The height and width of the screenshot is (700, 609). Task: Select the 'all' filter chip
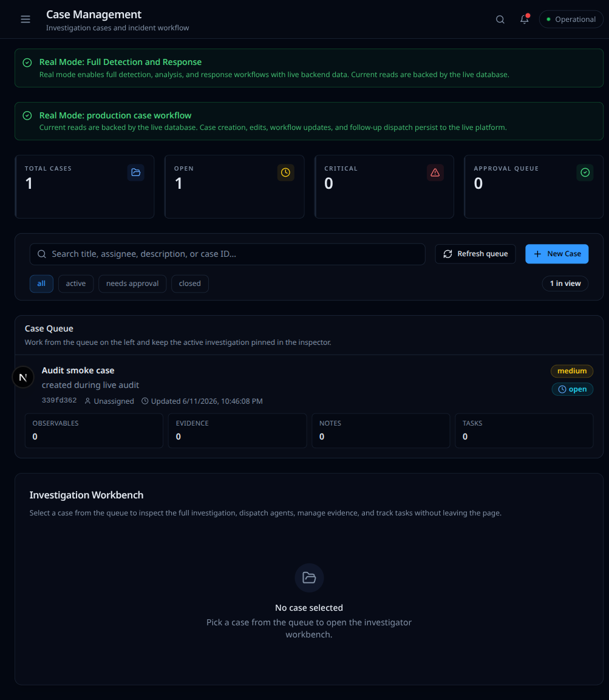point(41,284)
